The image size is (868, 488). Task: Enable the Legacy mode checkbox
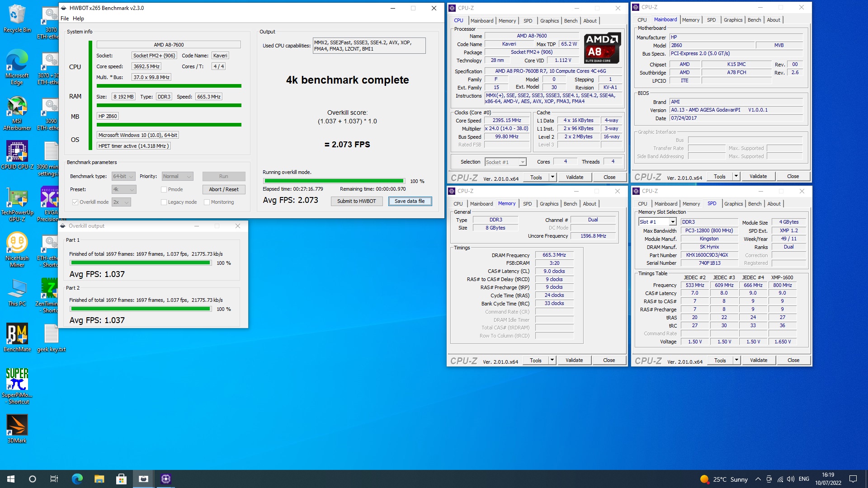(x=164, y=202)
